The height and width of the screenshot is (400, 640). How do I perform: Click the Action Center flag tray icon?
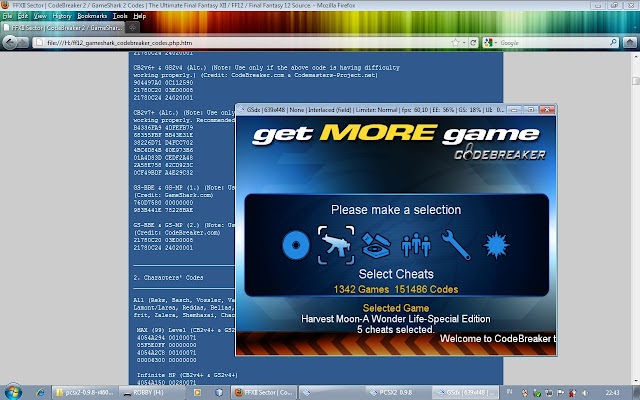[x=560, y=393]
